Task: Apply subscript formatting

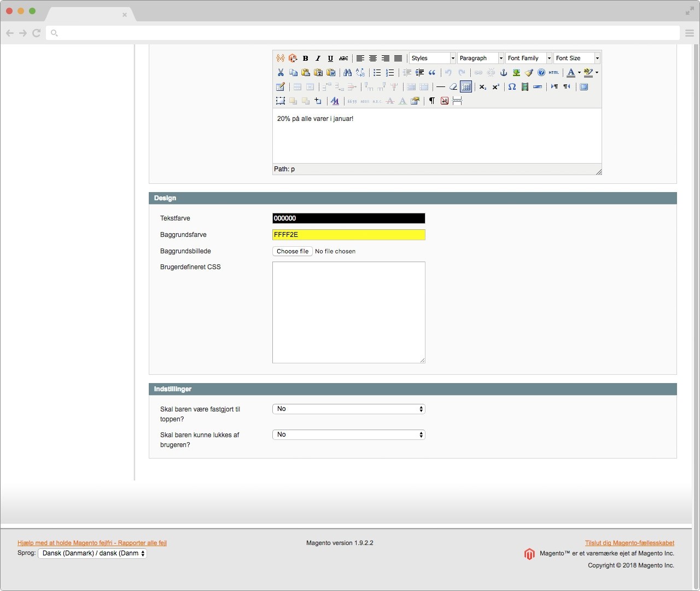Action: click(482, 86)
